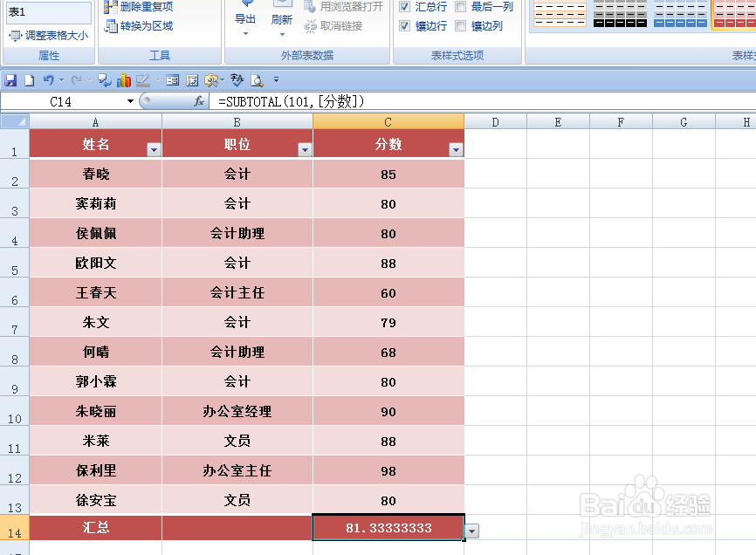Uncheck the 汇总行 total row checkbox
Viewport: 756px width, 555px height.
pyautogui.click(x=404, y=7)
